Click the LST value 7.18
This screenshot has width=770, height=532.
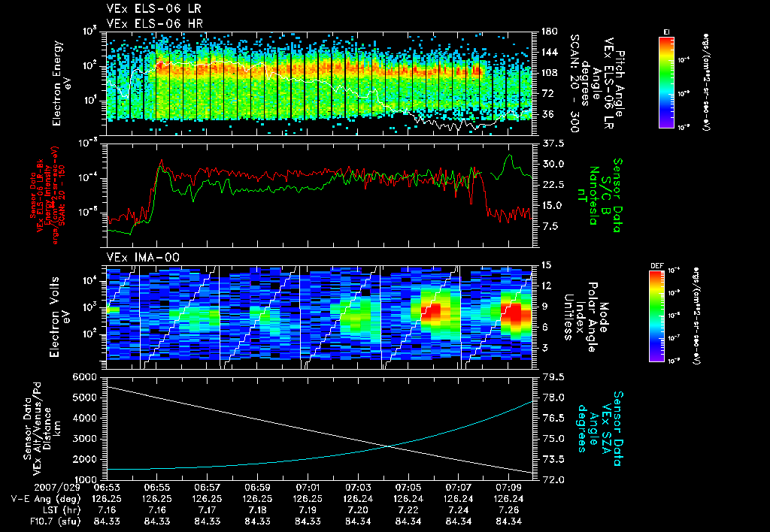[257, 510]
